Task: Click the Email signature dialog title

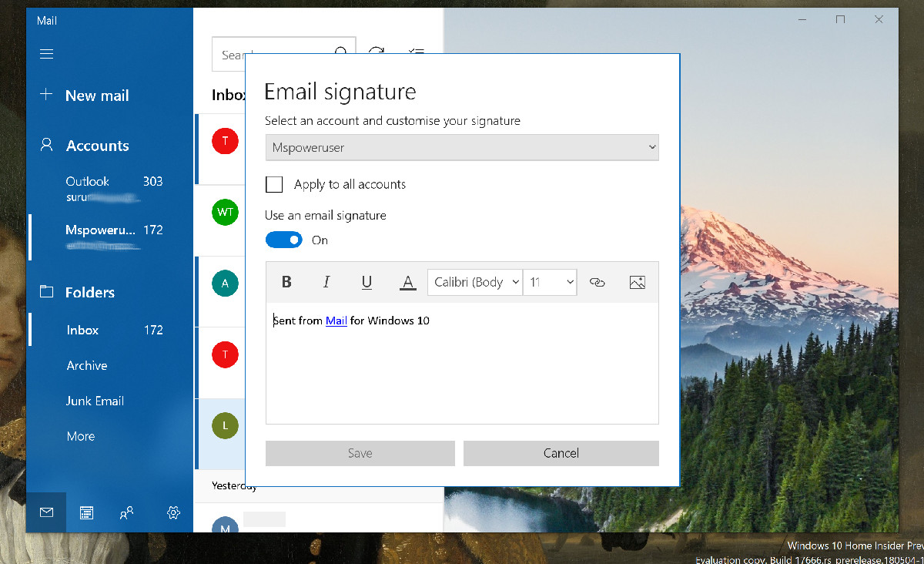Action: point(340,92)
